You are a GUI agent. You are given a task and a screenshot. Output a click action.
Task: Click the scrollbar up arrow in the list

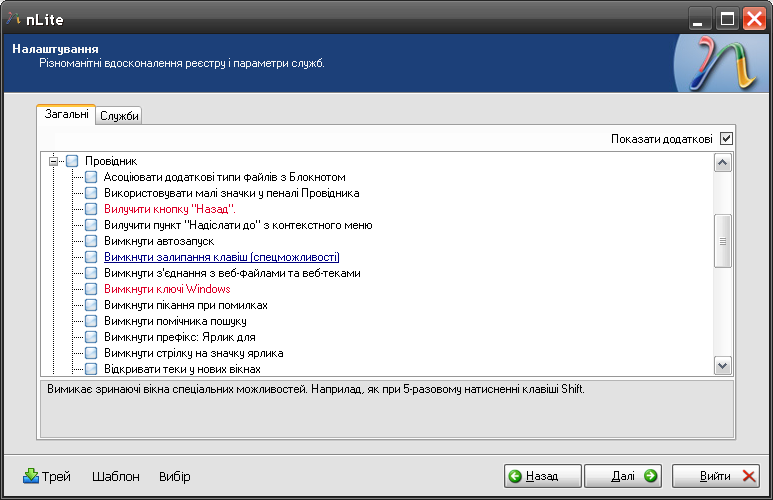tap(723, 163)
